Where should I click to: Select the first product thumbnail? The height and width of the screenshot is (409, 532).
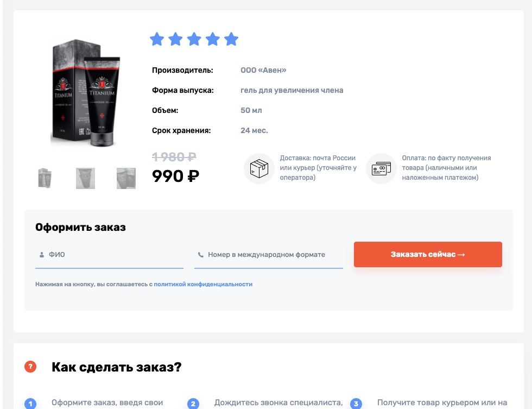point(45,178)
